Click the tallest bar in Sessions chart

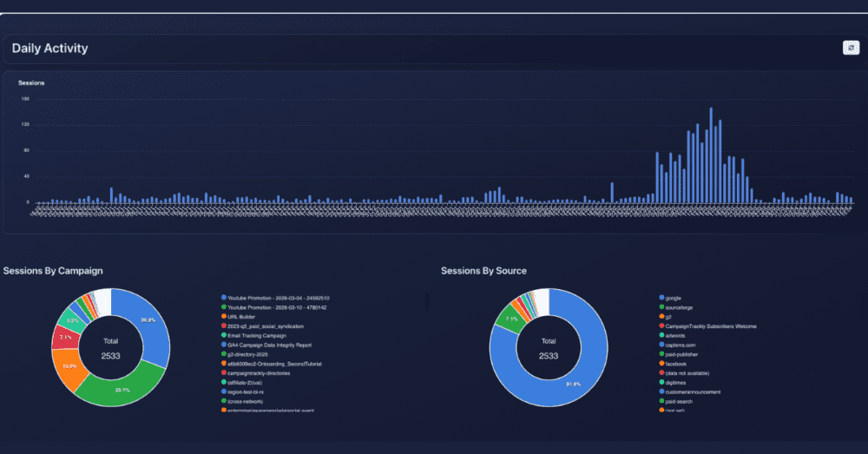711,156
